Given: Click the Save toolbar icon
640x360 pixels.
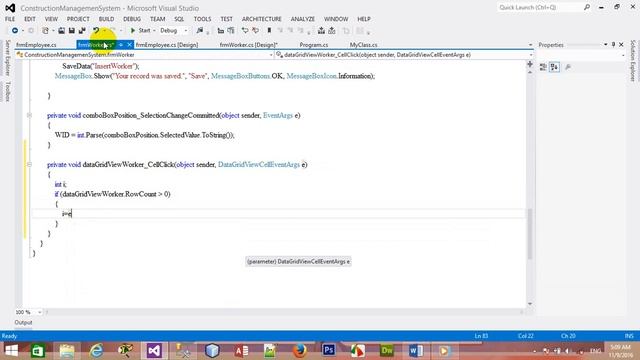Looking at the screenshot, I should pyautogui.click(x=71, y=31).
